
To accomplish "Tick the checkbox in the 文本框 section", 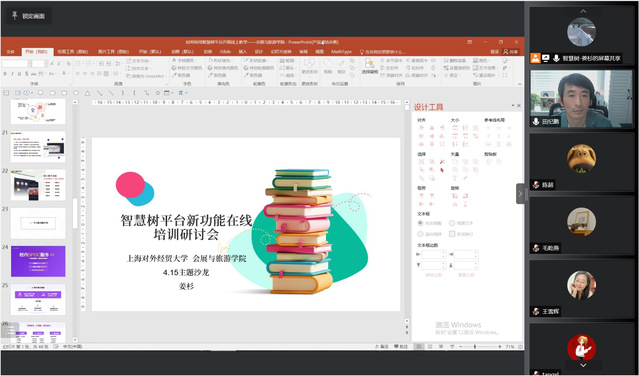I will [x=452, y=234].
